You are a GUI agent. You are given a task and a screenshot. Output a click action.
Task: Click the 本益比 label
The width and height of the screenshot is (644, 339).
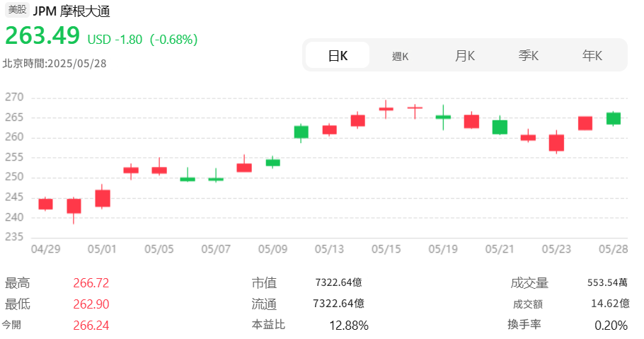coord(268,325)
